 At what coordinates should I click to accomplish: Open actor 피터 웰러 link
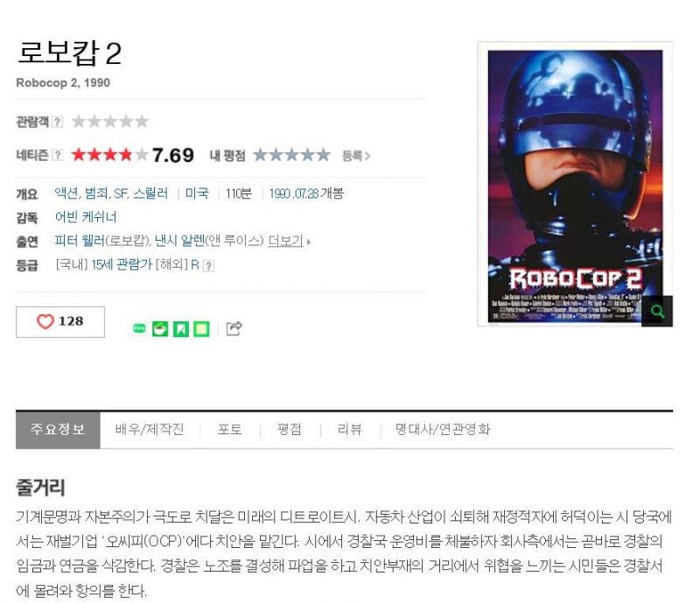(x=80, y=241)
